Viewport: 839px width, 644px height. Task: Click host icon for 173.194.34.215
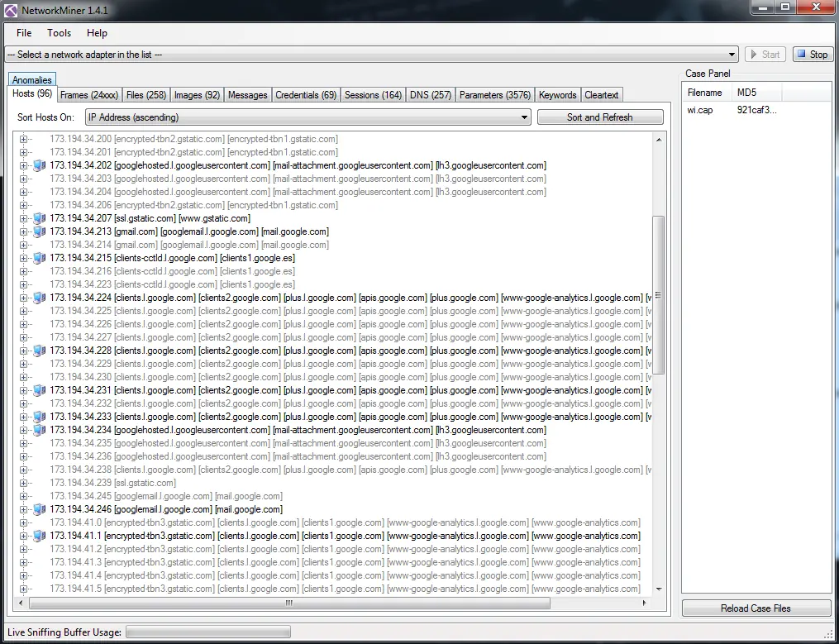click(39, 258)
